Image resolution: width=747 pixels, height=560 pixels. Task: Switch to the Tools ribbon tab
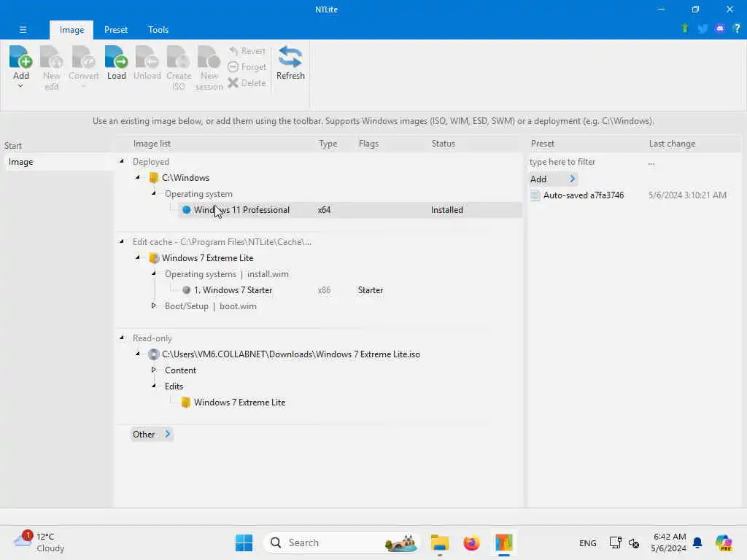click(x=158, y=29)
